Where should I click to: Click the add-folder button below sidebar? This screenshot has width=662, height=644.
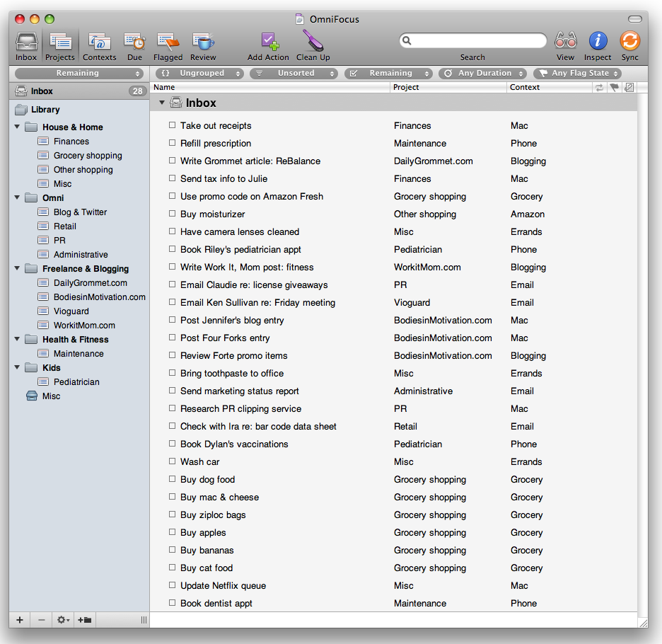tap(84, 619)
